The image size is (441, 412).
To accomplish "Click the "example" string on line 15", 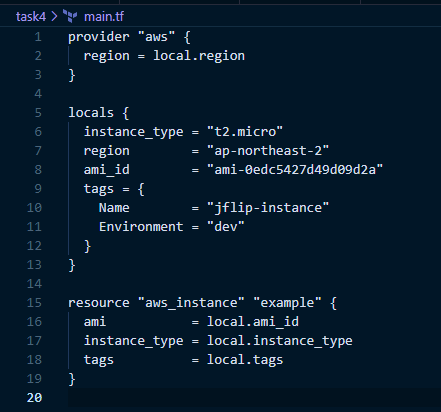I will click(287, 303).
